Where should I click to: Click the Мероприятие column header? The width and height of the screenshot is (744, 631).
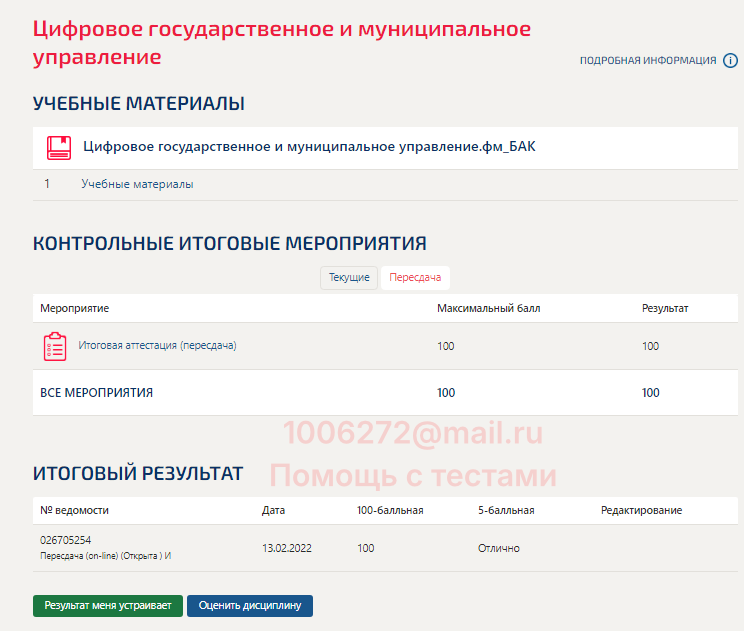(75, 308)
